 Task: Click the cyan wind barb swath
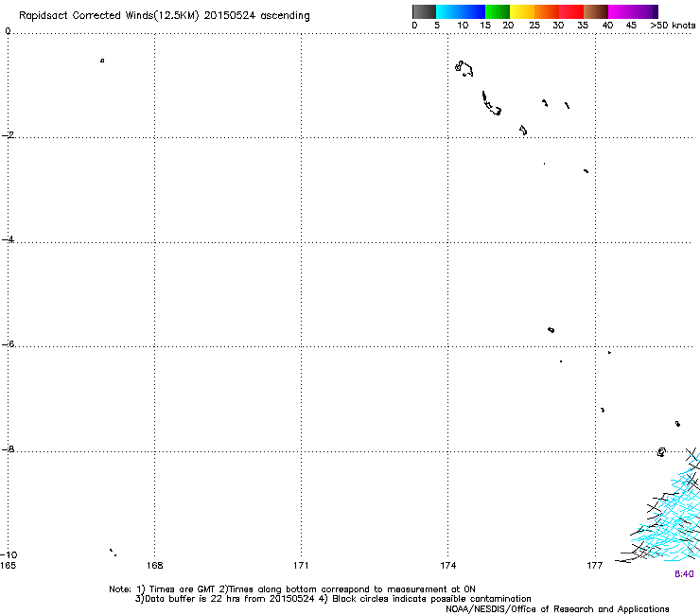click(x=670, y=518)
